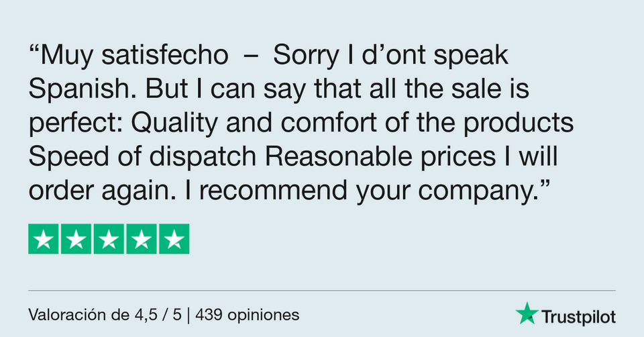644x337 pixels.
Task: Click the word "perfect:" in the review
Action: 76,124
